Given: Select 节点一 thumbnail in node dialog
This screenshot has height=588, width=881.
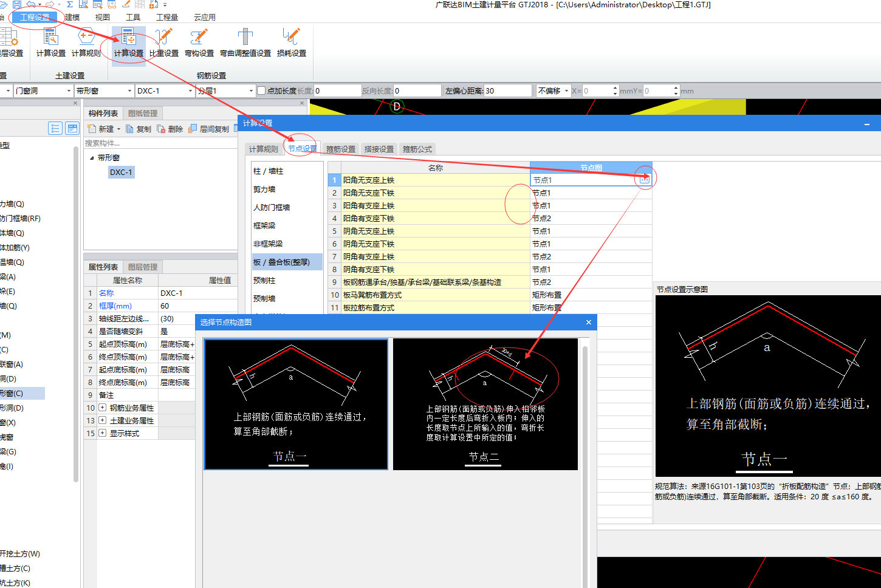Looking at the screenshot, I should tap(296, 404).
